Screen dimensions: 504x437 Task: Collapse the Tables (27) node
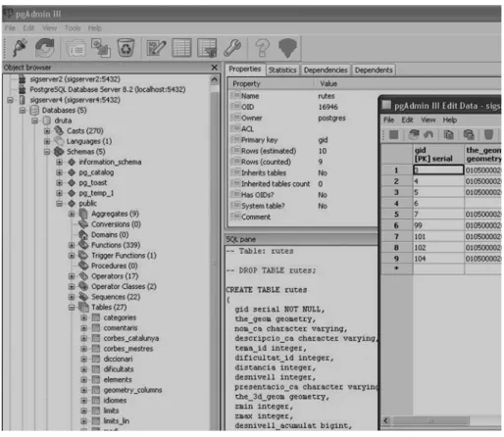click(72, 308)
